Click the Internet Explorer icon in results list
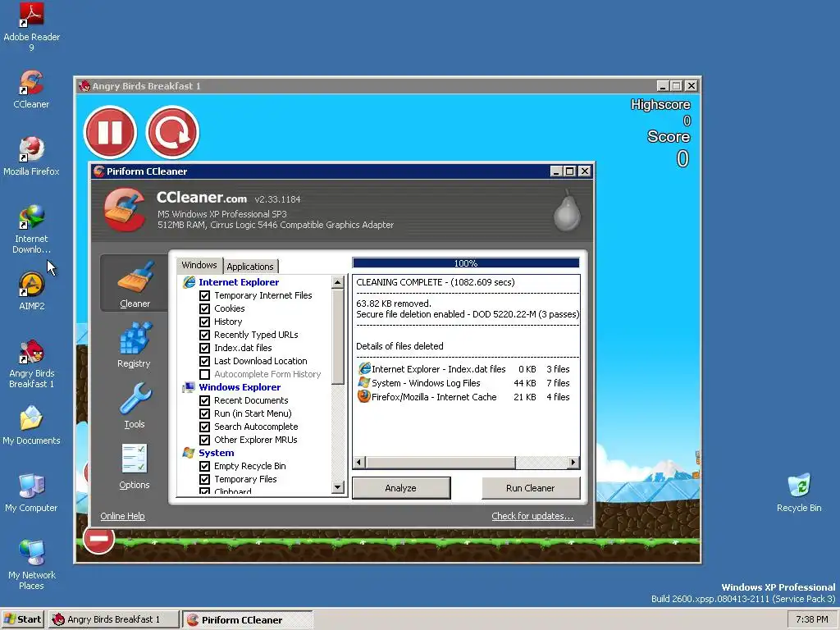Screen dimensions: 840x630 tap(364, 368)
